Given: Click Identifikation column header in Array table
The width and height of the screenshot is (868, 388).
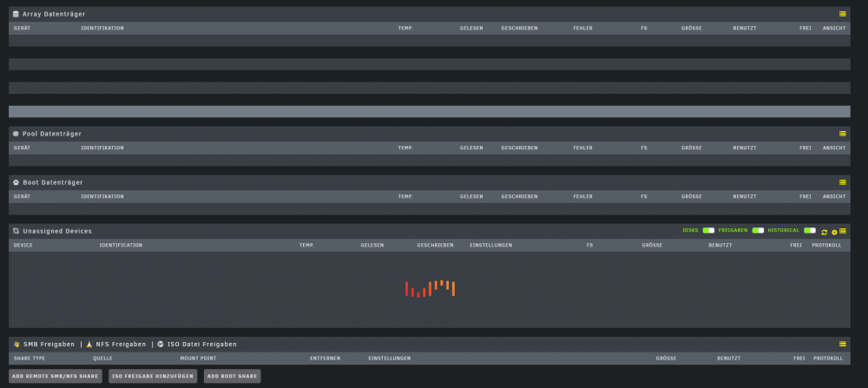Looking at the screenshot, I should pyautogui.click(x=102, y=29).
